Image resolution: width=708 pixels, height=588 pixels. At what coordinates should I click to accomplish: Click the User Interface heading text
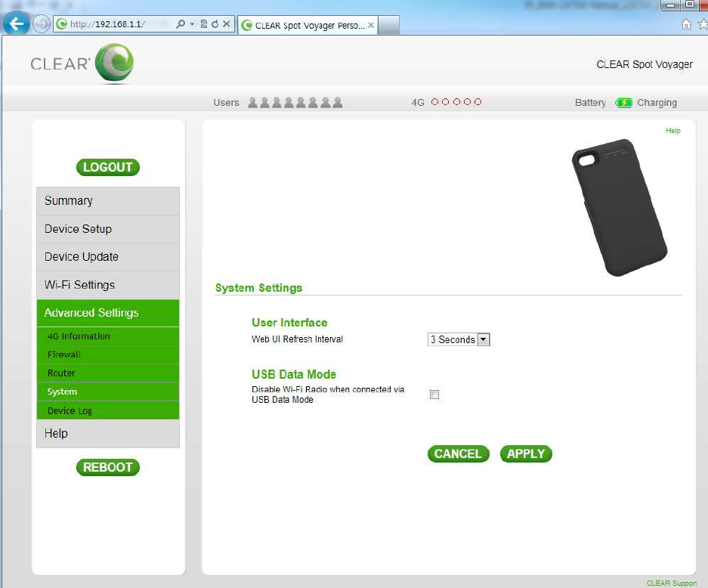click(289, 323)
